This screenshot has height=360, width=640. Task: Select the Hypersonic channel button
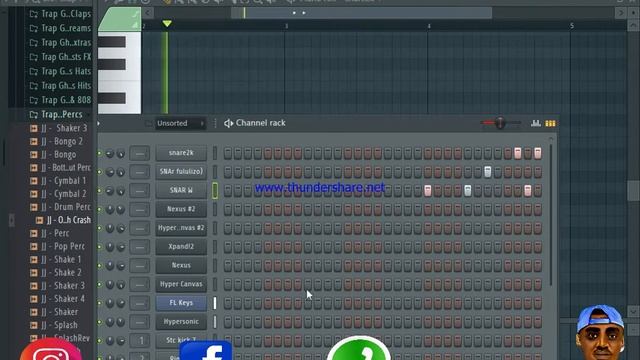click(x=181, y=322)
